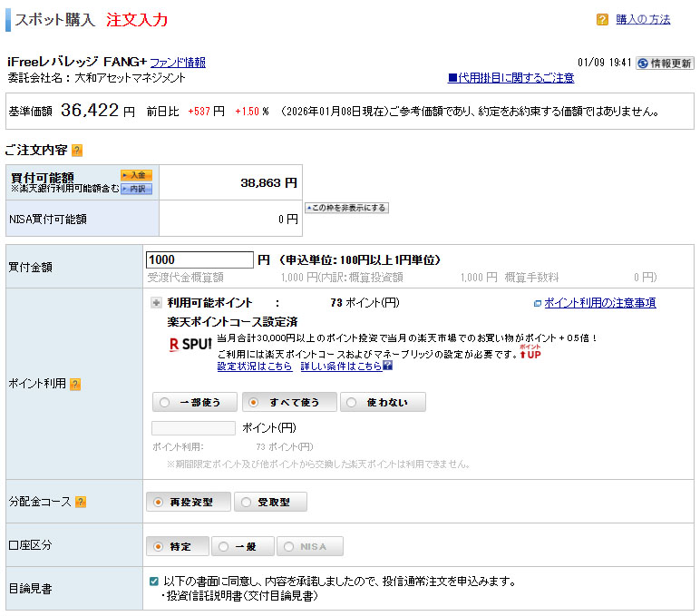The image size is (700, 616).
Task: Expand the 利用可能ポイント plus icon
Action: click(x=156, y=303)
